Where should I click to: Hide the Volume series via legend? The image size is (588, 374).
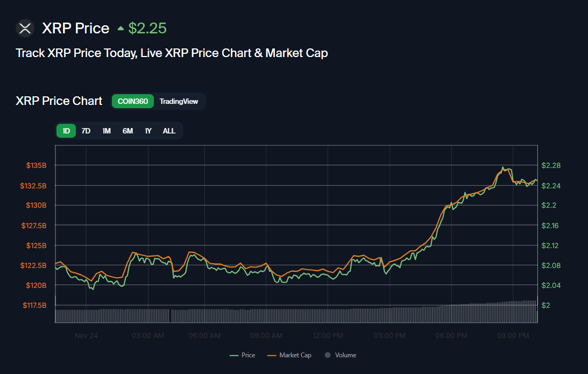pyautogui.click(x=340, y=355)
